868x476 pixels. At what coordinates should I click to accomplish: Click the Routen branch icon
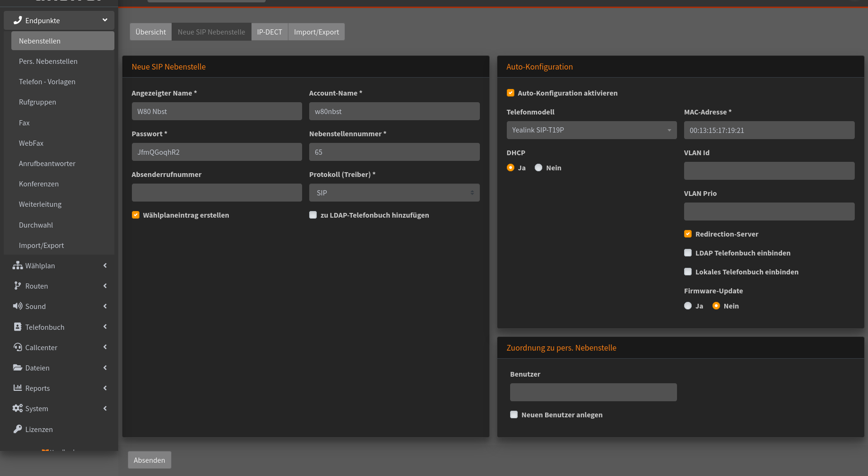[17, 286]
